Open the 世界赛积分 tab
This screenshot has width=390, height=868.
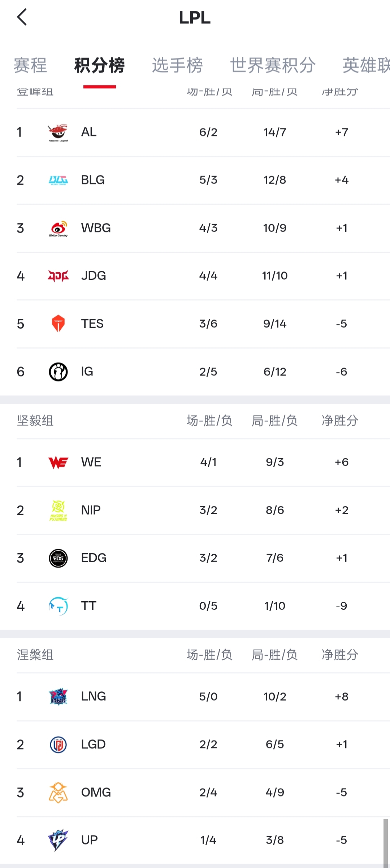(273, 65)
